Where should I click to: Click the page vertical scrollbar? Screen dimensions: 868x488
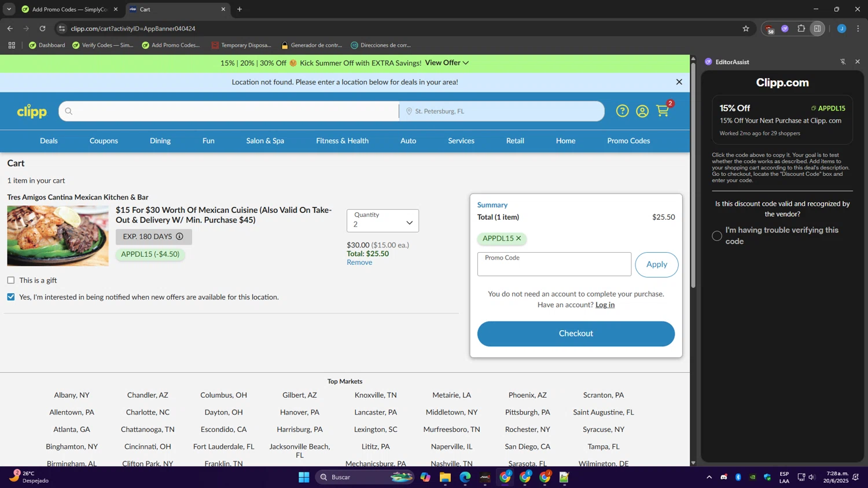pyautogui.click(x=693, y=175)
